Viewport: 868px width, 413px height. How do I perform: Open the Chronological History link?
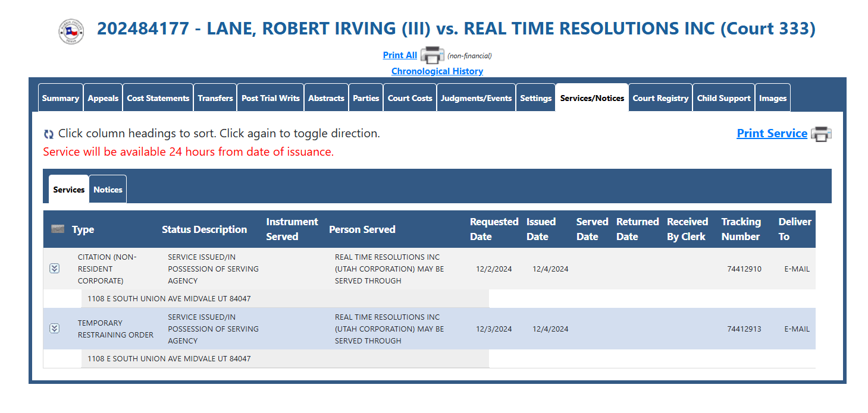point(437,71)
